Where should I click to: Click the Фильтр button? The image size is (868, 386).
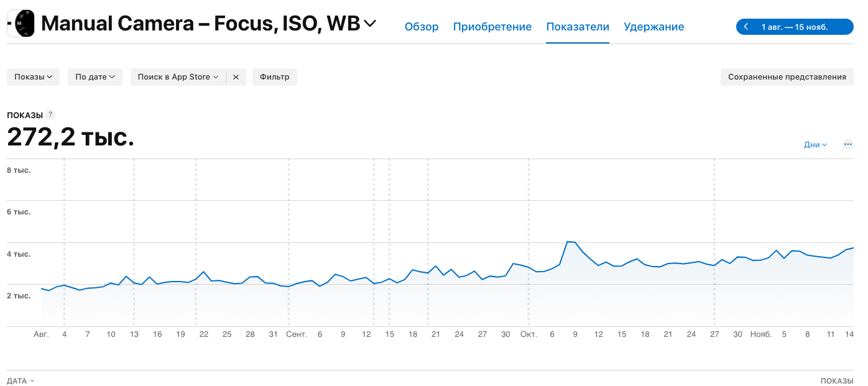coord(274,77)
